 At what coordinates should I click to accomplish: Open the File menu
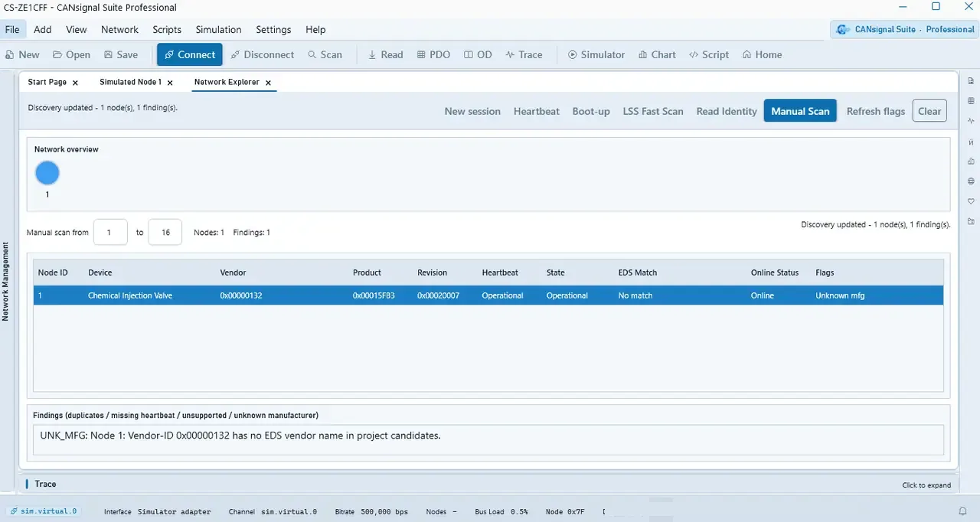coord(12,29)
